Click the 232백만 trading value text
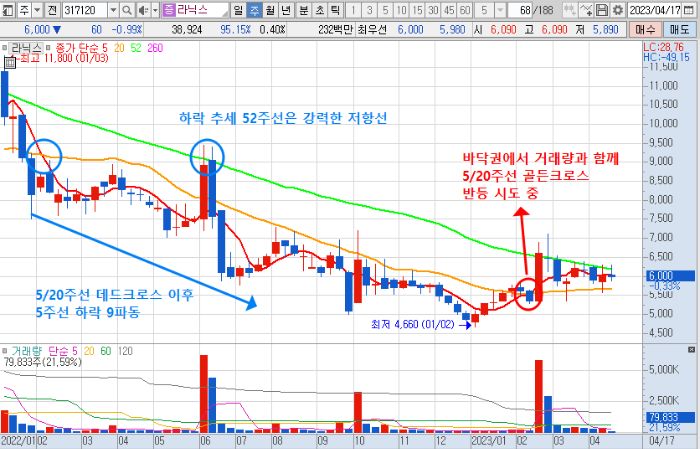The image size is (700, 449). click(335, 30)
